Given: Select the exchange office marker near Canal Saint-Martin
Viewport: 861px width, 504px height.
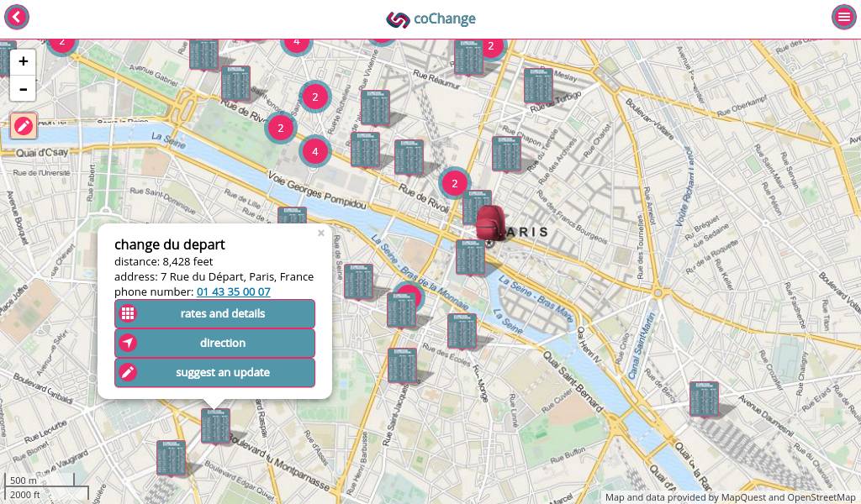Looking at the screenshot, I should point(704,399).
